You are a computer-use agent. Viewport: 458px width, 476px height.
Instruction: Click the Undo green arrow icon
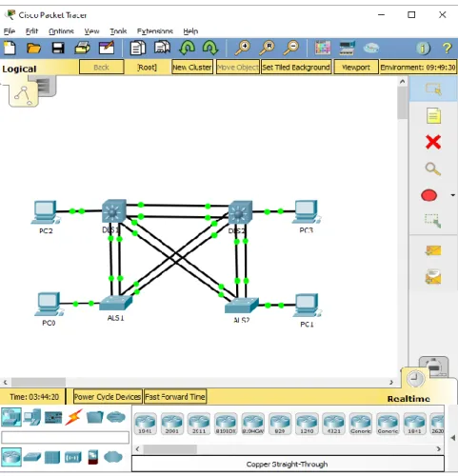pyautogui.click(x=188, y=48)
